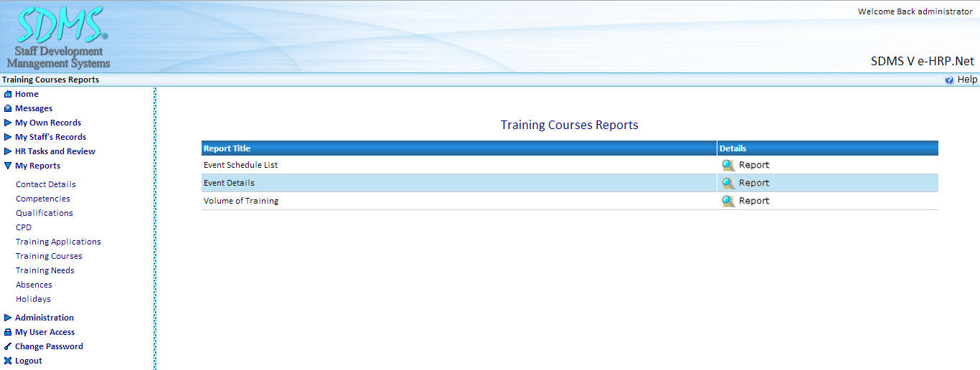The width and height of the screenshot is (980, 370).
Task: Open the Training Needs report link
Action: pyautogui.click(x=45, y=270)
